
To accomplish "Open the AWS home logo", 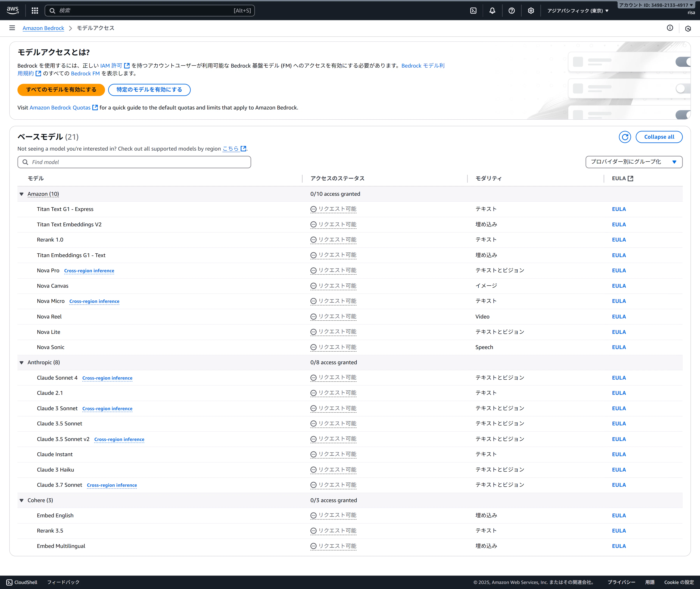I will (x=13, y=10).
